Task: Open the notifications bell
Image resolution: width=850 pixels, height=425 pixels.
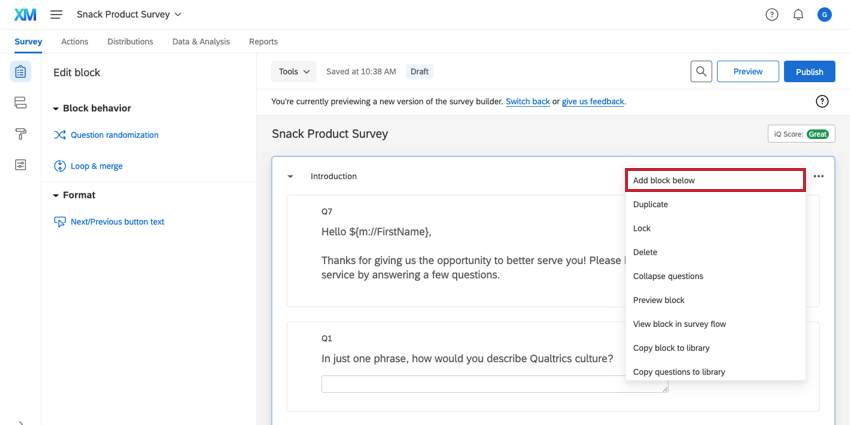Action: pos(798,15)
